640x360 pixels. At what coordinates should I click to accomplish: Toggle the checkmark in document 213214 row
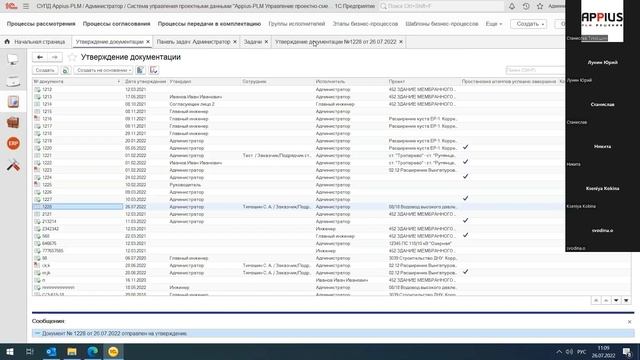465,220
